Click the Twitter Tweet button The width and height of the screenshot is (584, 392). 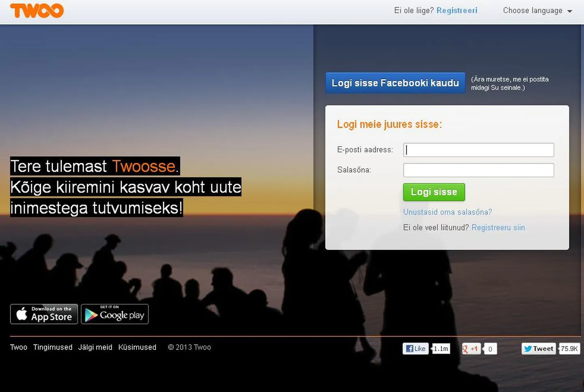(x=538, y=349)
